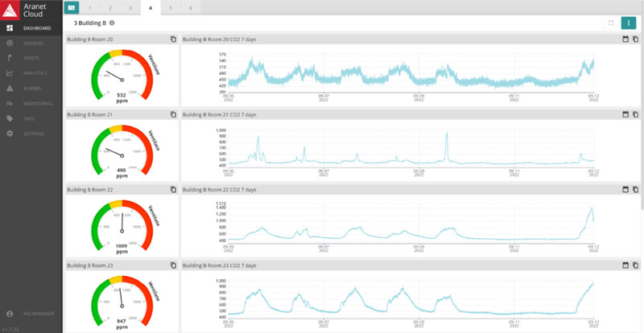Click the Aranet Cloud logo
644x333 pixels.
(x=10, y=10)
